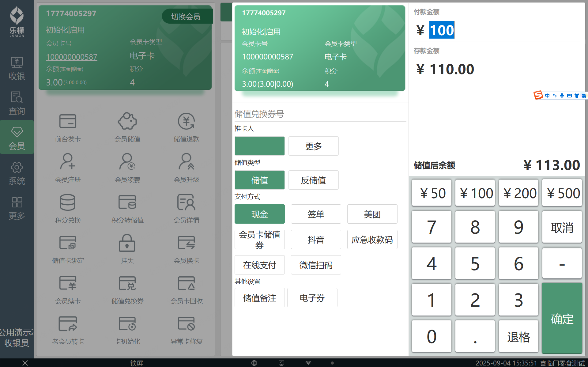Select 签单 payment method

click(316, 214)
